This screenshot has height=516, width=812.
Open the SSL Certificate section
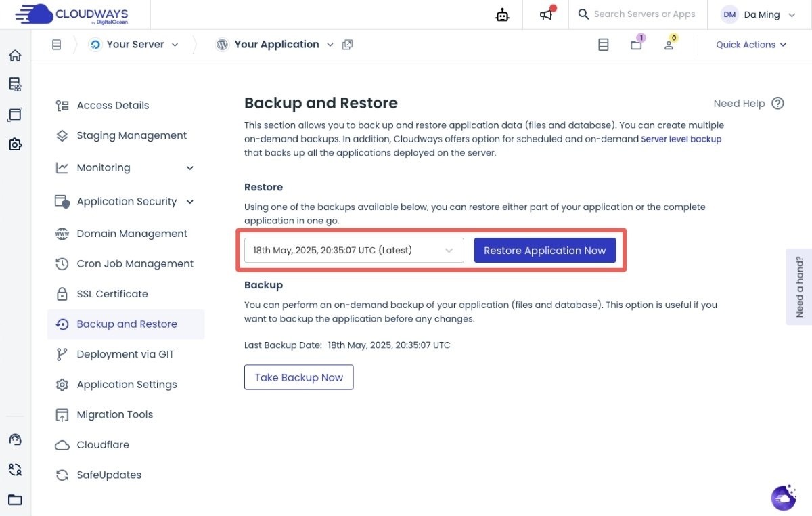[x=112, y=294]
